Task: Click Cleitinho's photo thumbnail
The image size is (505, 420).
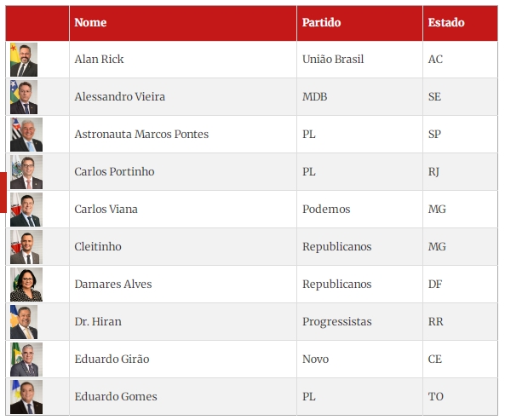Action: [26, 247]
